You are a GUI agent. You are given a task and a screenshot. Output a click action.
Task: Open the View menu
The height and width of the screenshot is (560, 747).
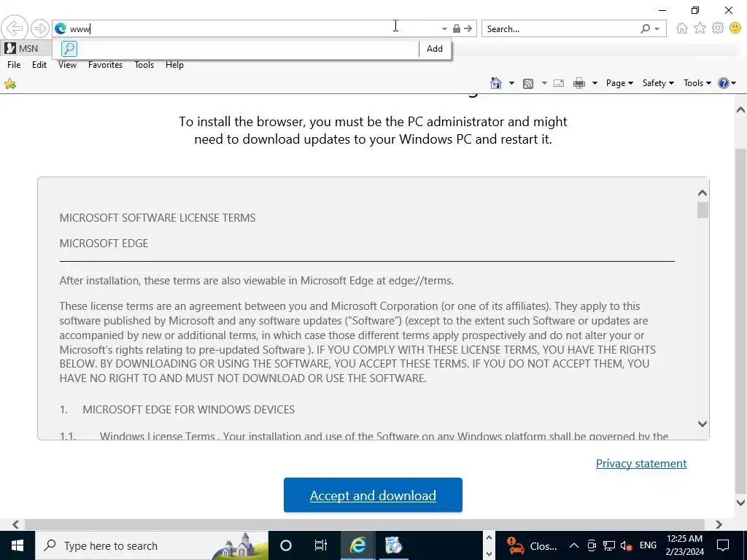tap(67, 65)
